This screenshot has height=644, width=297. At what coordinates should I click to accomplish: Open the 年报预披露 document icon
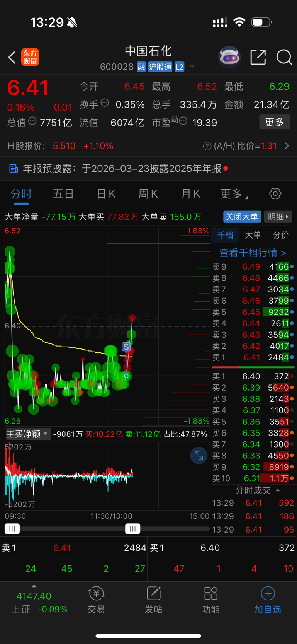(x=14, y=168)
